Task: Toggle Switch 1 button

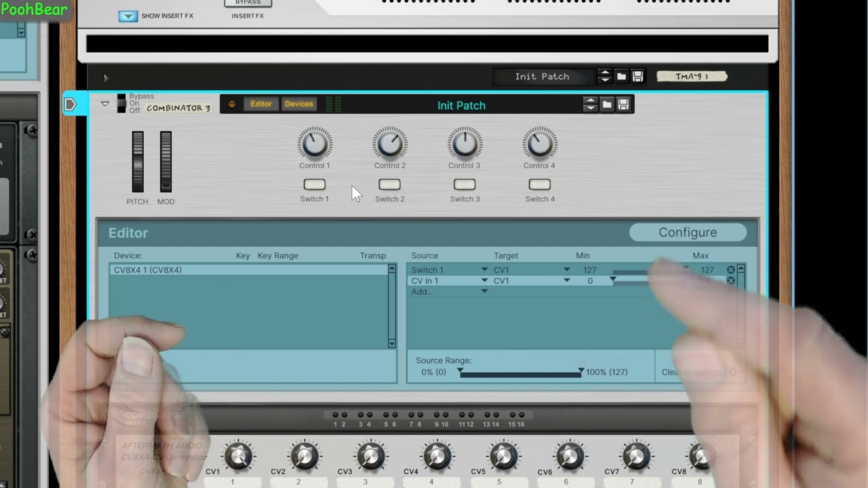Action: coord(314,184)
